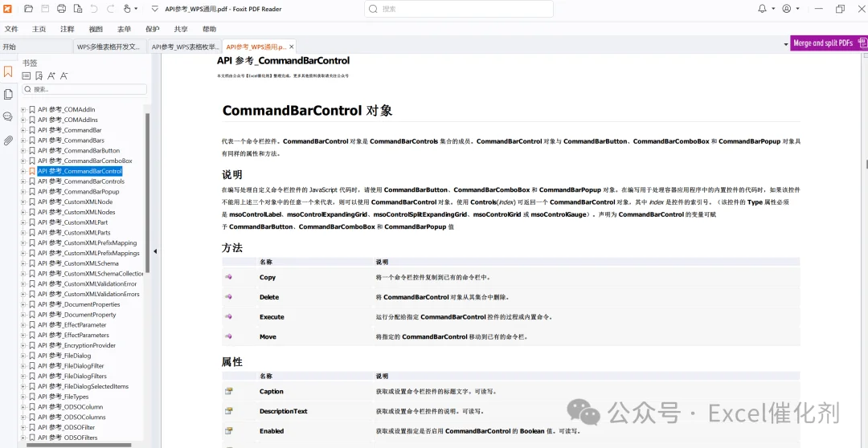Click the user account icon
868x448 pixels.
pos(787,9)
